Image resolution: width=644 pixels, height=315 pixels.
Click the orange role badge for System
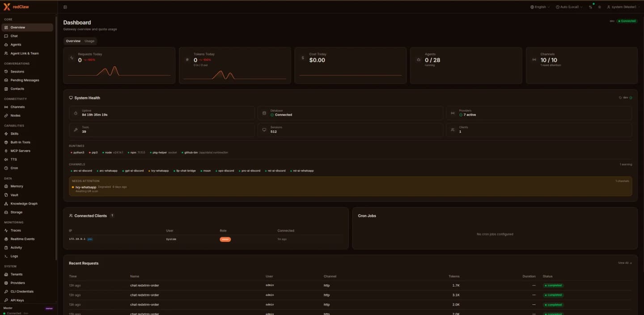click(225, 239)
